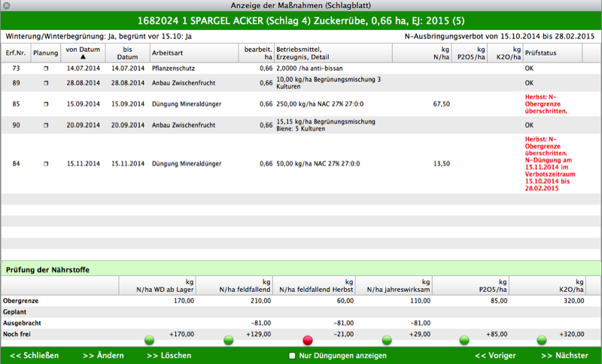This screenshot has height=364, width=602.
Task: Click the Ausgebracht row label
Action: [x=22, y=323]
